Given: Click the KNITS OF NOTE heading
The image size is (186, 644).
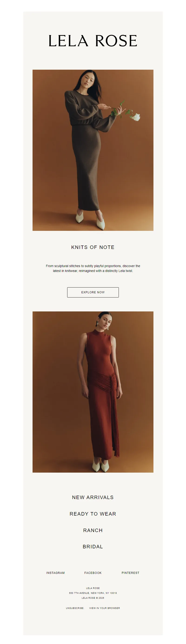Looking at the screenshot, I should pos(93,247).
